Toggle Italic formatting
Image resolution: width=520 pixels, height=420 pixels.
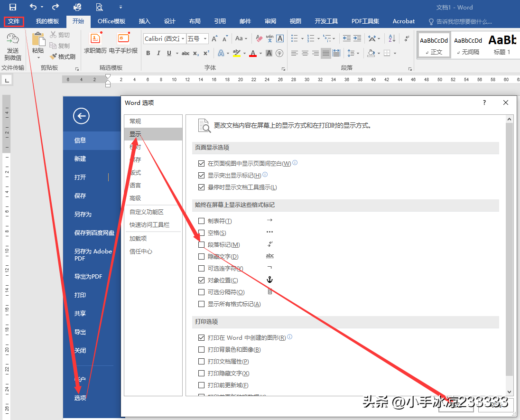(158, 53)
